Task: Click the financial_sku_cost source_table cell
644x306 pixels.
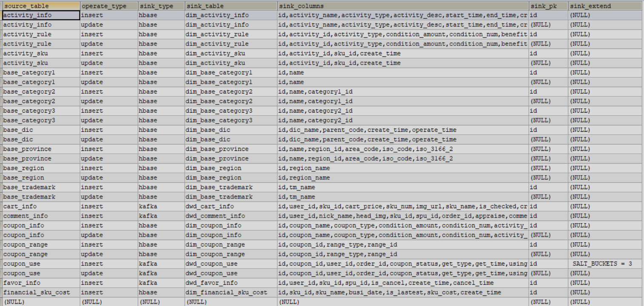Action: tap(37, 292)
